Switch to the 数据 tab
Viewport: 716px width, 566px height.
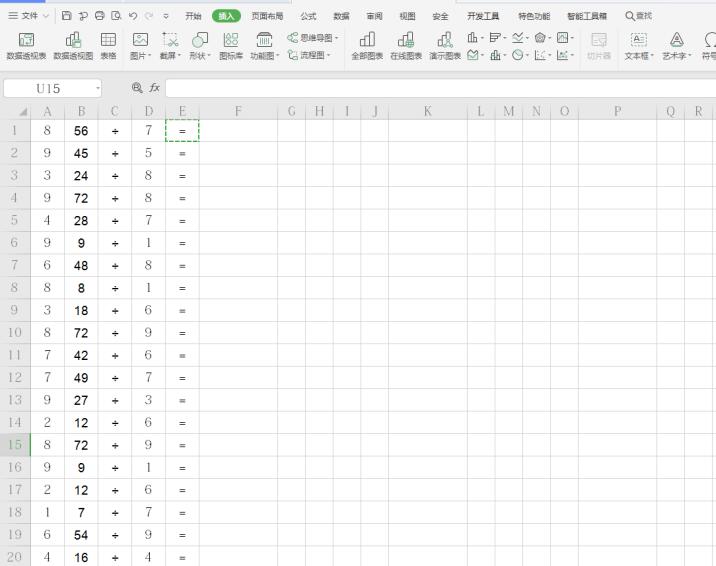click(341, 16)
